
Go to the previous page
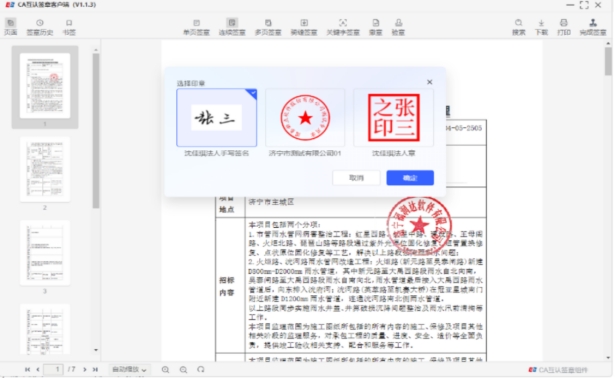coord(38,369)
